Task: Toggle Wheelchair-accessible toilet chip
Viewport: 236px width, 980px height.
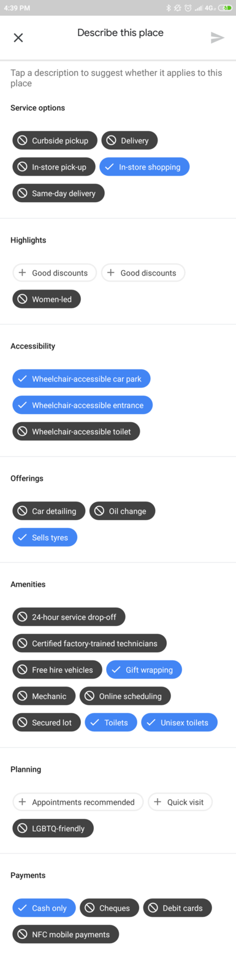Action: point(76,431)
